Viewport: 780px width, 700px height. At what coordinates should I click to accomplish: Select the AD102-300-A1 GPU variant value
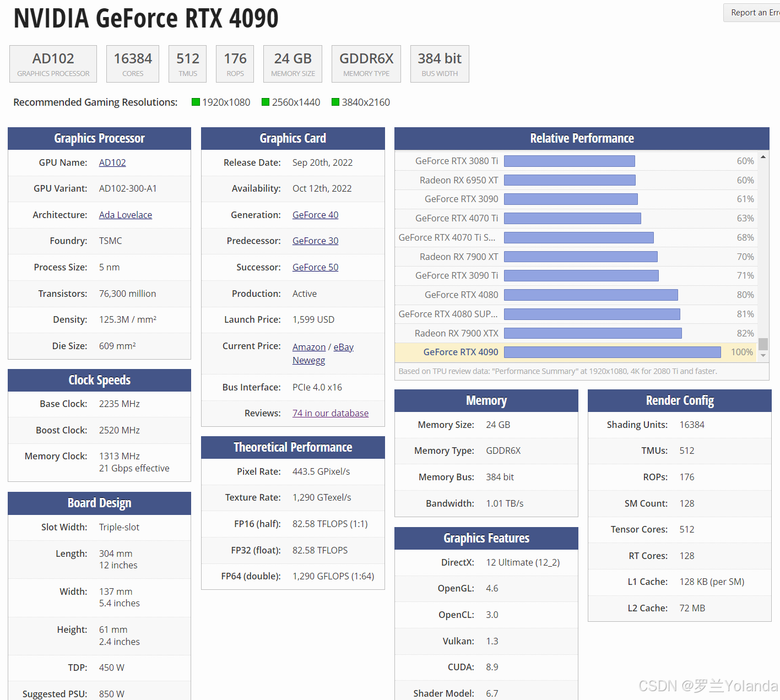pos(128,188)
